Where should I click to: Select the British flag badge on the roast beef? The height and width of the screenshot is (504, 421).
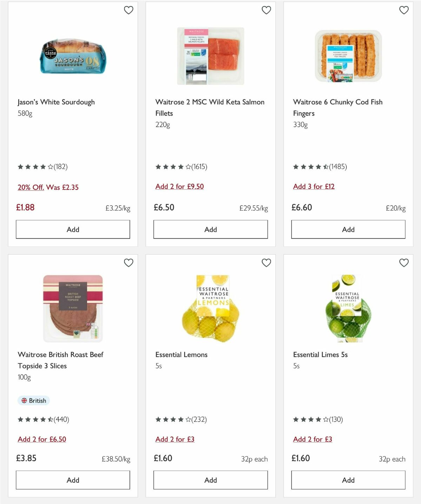(x=34, y=400)
